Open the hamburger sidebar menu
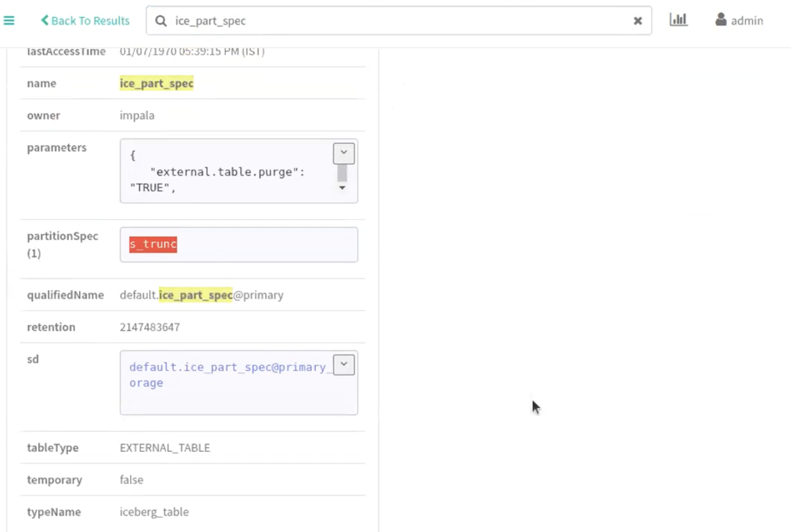The width and height of the screenshot is (791, 532). (x=9, y=21)
